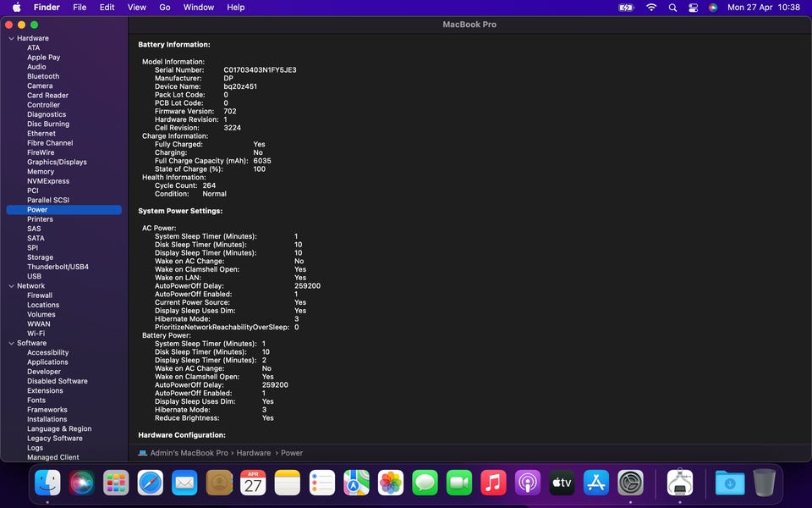Open the Apple TV app
Image resolution: width=812 pixels, height=508 pixels.
pyautogui.click(x=562, y=483)
